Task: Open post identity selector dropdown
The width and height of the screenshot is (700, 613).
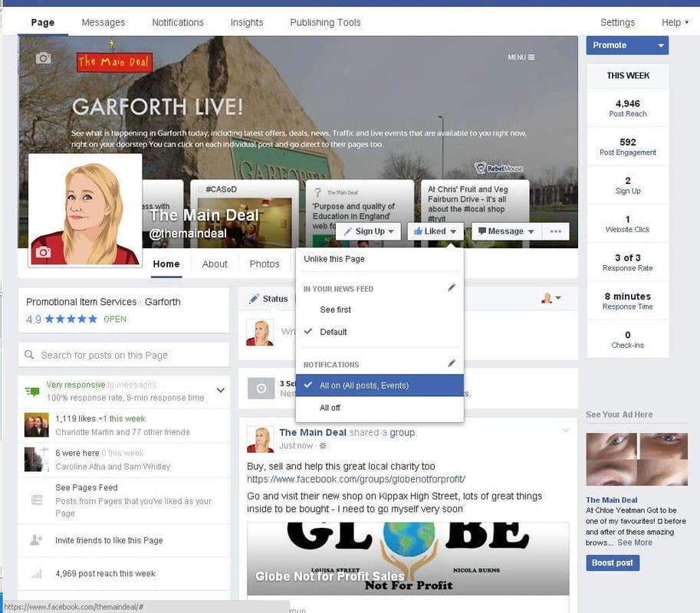Action: tap(551, 298)
